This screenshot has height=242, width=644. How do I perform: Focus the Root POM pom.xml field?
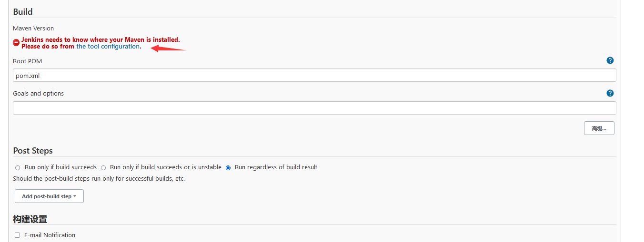314,75
